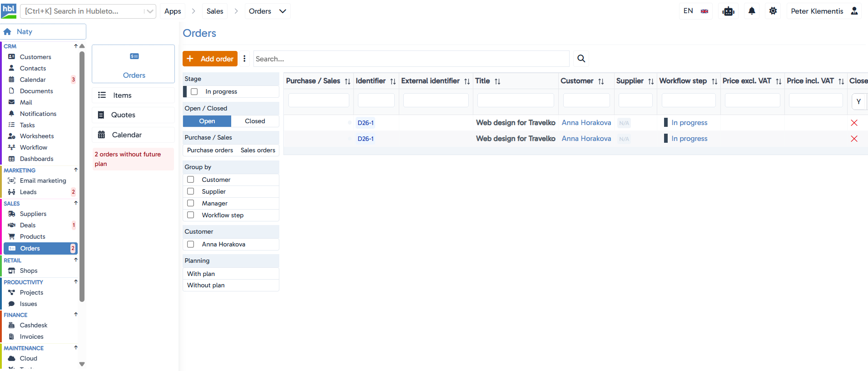Sort by the Identifier column arrows

[x=393, y=81]
